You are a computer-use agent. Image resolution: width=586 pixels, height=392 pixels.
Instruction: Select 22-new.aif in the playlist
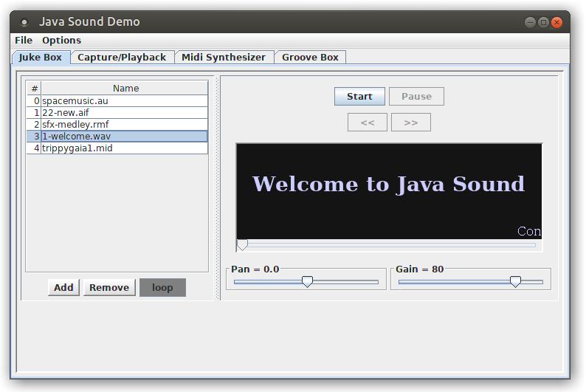pyautogui.click(x=117, y=112)
